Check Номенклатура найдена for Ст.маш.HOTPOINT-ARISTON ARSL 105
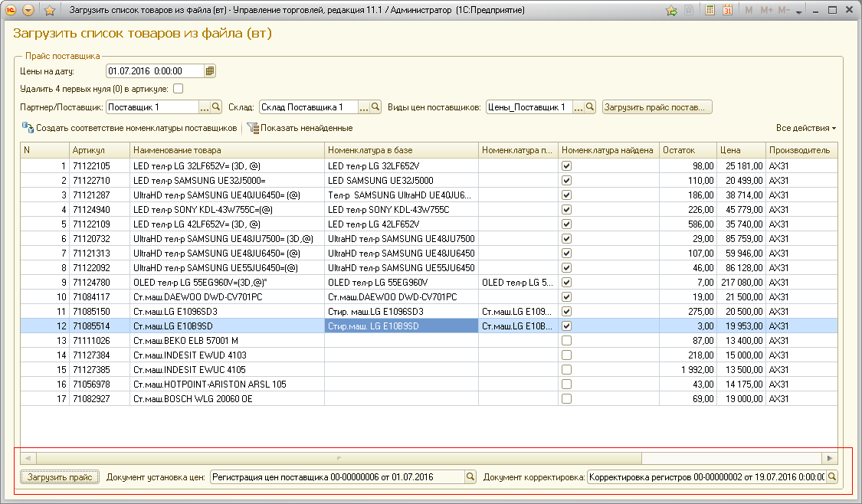Image resolution: width=862 pixels, height=504 pixels. tap(566, 385)
